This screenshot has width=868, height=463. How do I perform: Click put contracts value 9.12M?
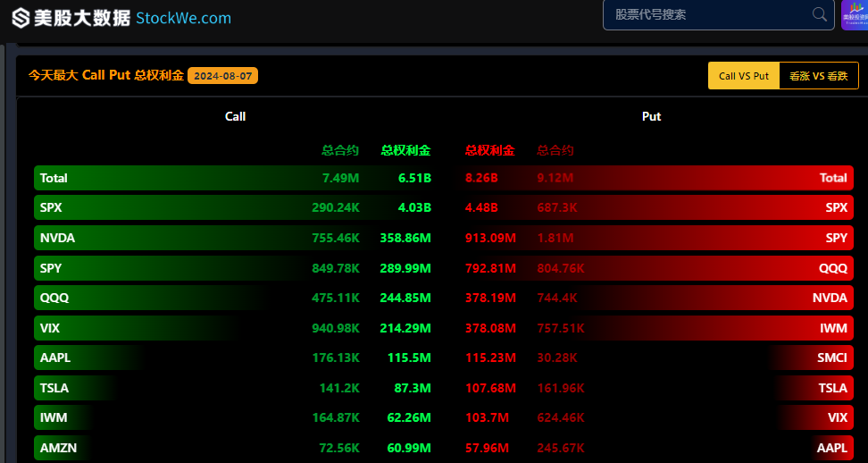click(555, 178)
